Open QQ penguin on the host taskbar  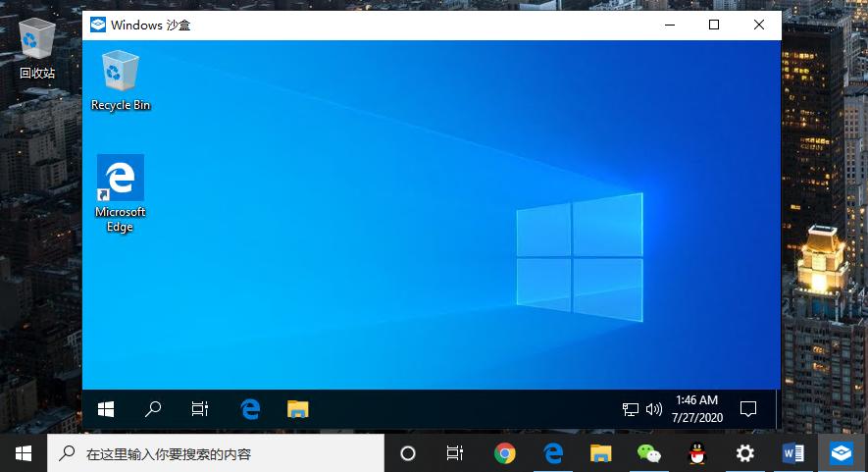pos(697,453)
